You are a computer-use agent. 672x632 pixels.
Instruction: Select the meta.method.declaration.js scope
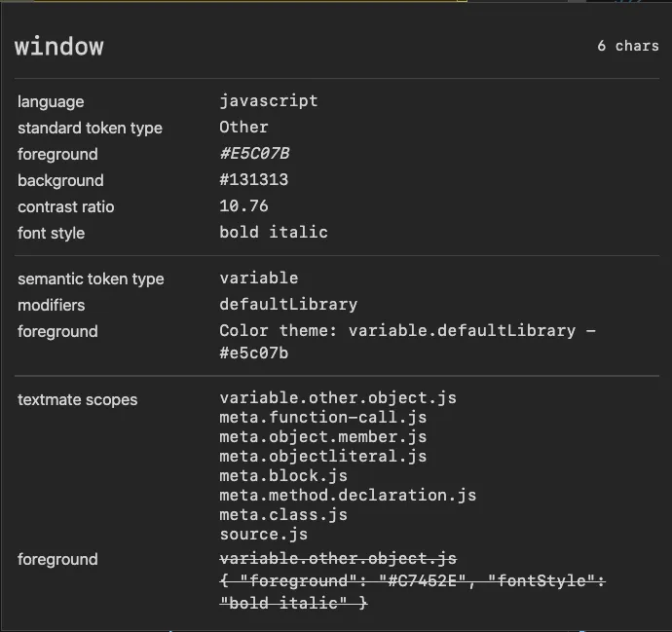348,495
